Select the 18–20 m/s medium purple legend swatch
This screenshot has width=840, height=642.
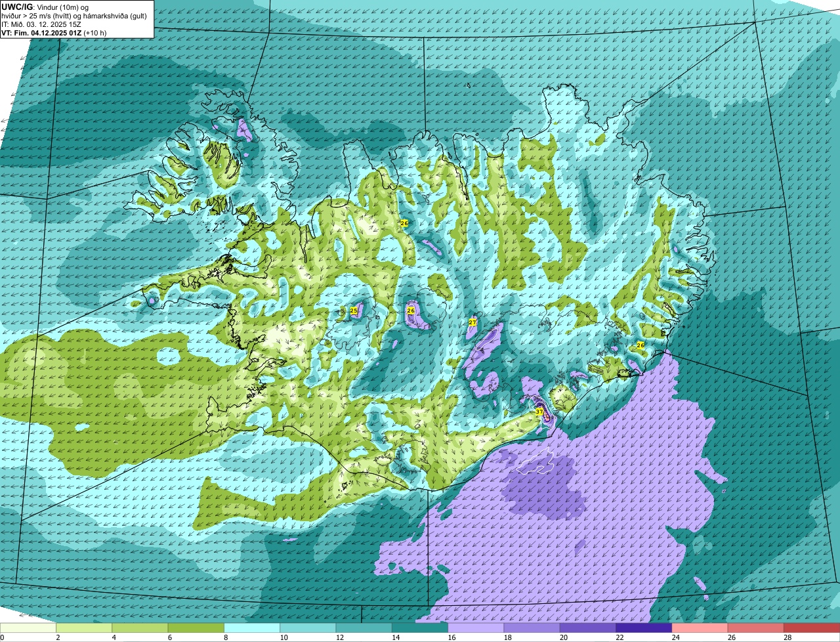pos(532,628)
